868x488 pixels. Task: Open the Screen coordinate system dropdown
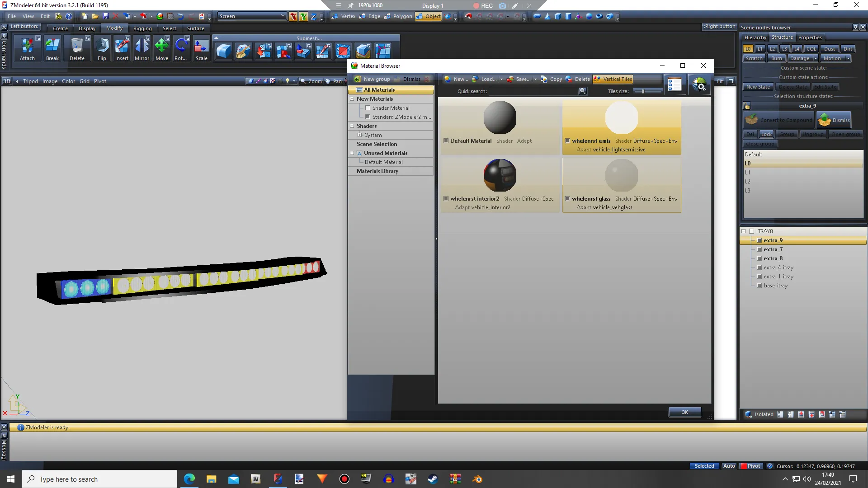click(283, 16)
